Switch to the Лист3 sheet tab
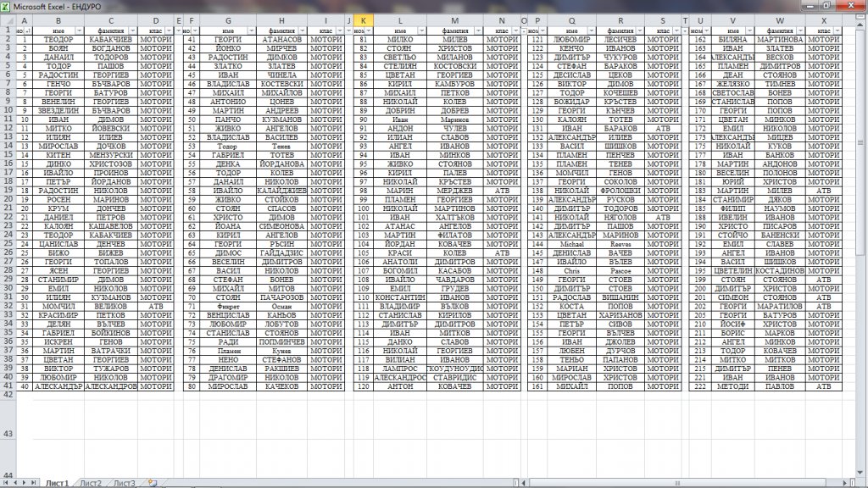 125,483
